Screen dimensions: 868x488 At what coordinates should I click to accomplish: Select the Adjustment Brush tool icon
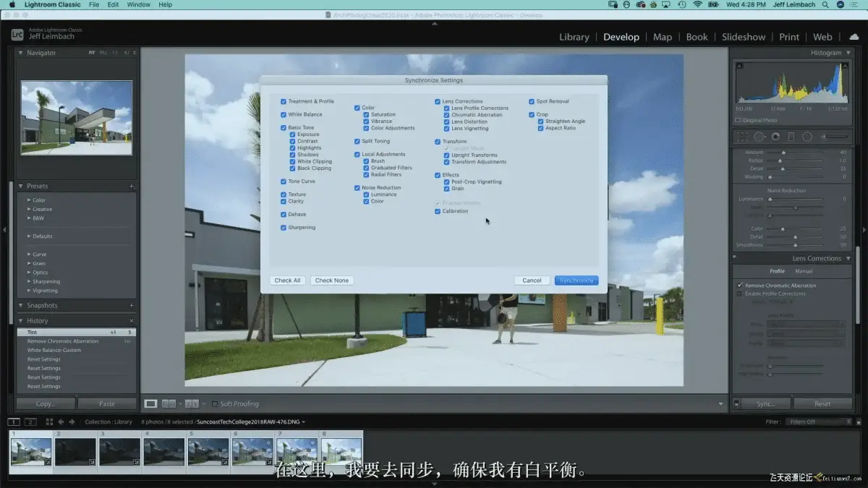[833, 136]
